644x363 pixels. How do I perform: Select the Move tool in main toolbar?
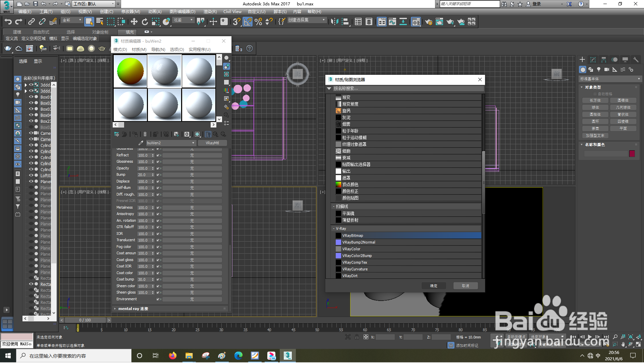click(x=134, y=22)
